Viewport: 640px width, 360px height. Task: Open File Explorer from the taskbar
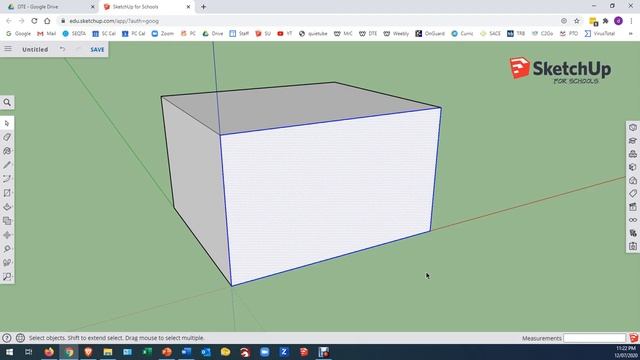pos(108,352)
